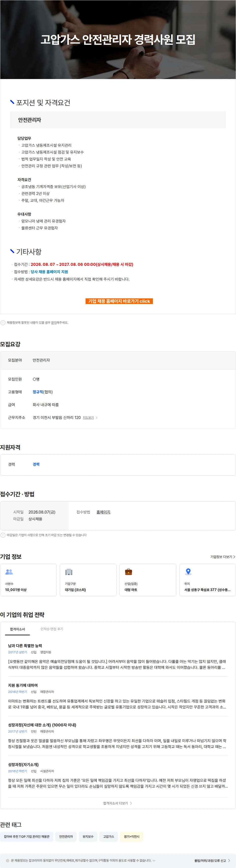Open the 지도보기 map link
The width and height of the screenshot is (236, 868).
88,418
